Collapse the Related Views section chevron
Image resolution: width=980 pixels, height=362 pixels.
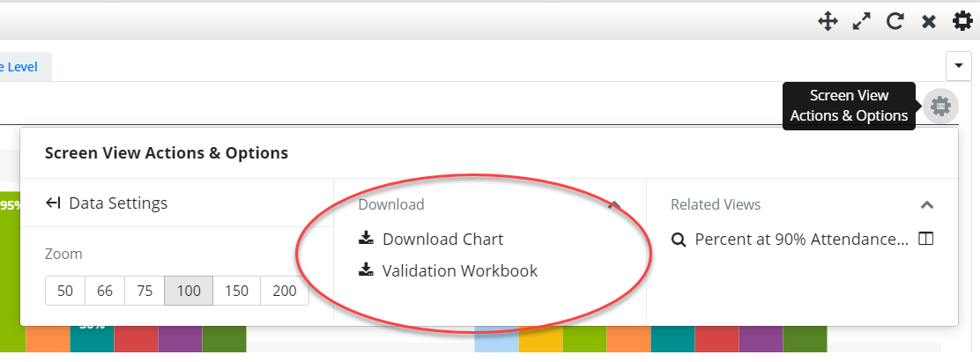[927, 204]
